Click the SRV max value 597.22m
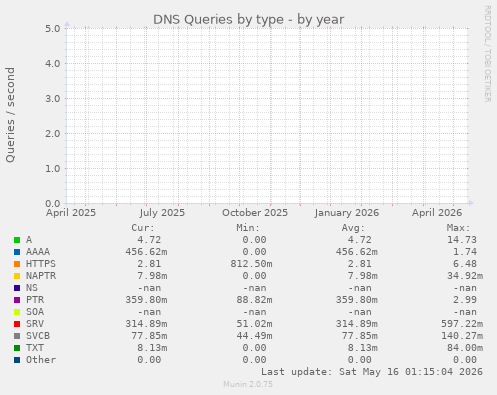 coord(462,324)
